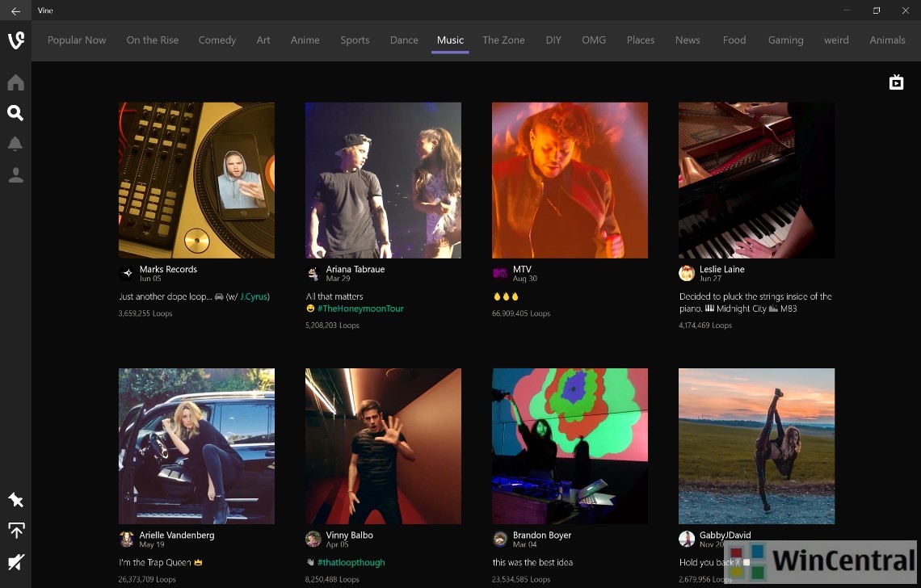The height and width of the screenshot is (588, 921).
Task: Click "4,174,469 Loops" count
Action: tap(705, 325)
